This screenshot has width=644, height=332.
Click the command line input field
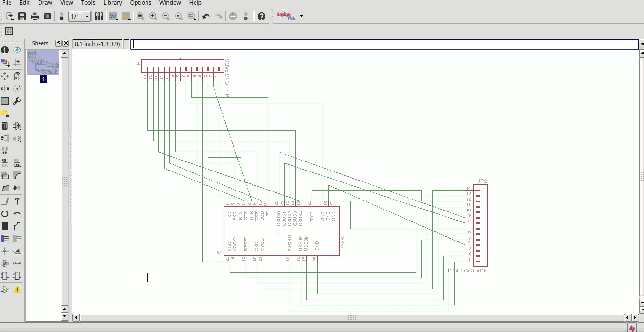pyautogui.click(x=384, y=44)
